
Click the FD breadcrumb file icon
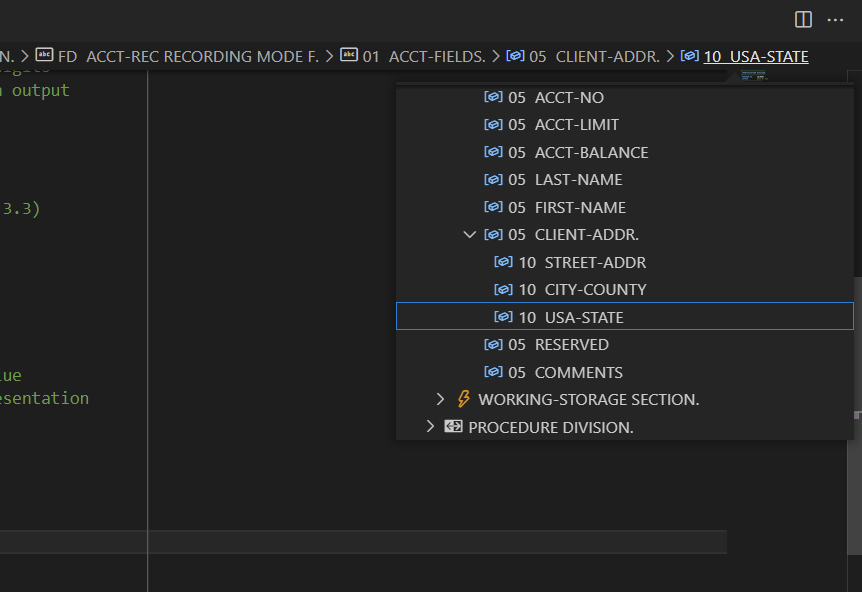(44, 57)
